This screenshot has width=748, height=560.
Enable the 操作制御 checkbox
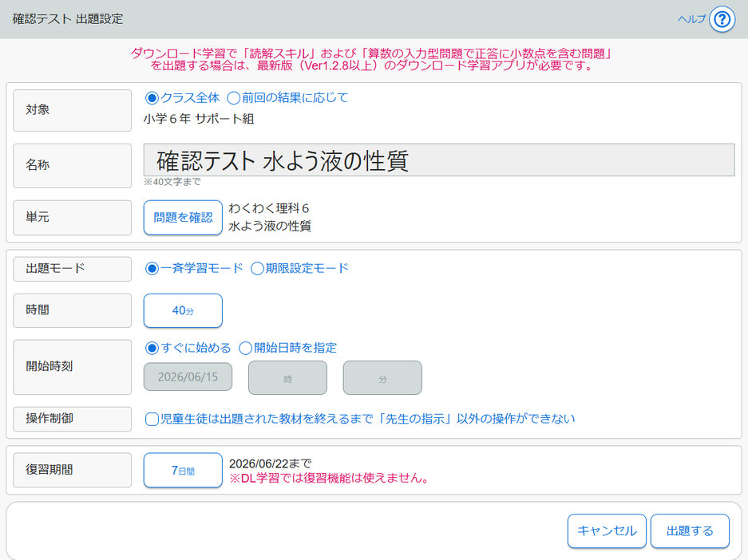click(152, 420)
